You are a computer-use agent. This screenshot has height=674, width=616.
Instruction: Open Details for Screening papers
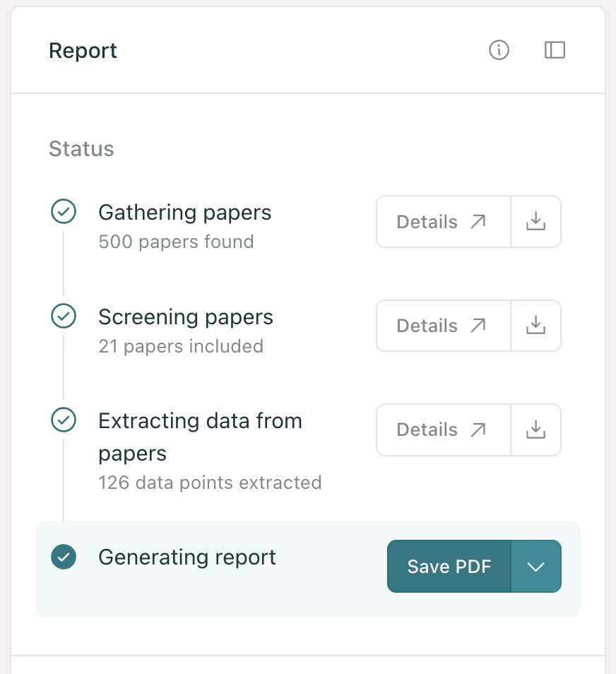[444, 326]
